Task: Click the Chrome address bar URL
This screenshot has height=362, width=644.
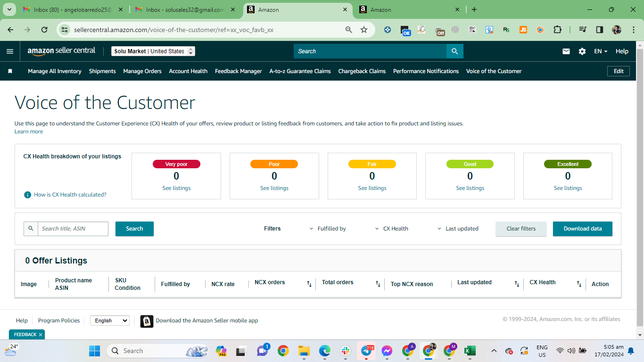Action: coord(173,30)
